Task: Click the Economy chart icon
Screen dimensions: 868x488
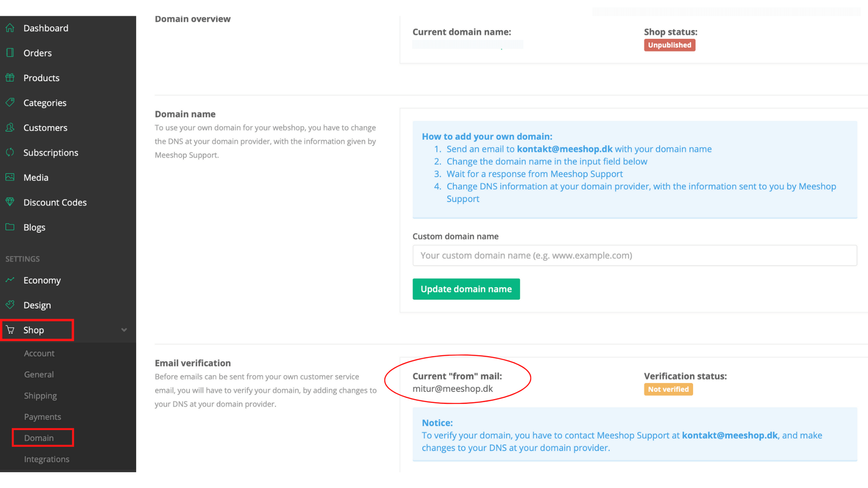Action: click(10, 280)
